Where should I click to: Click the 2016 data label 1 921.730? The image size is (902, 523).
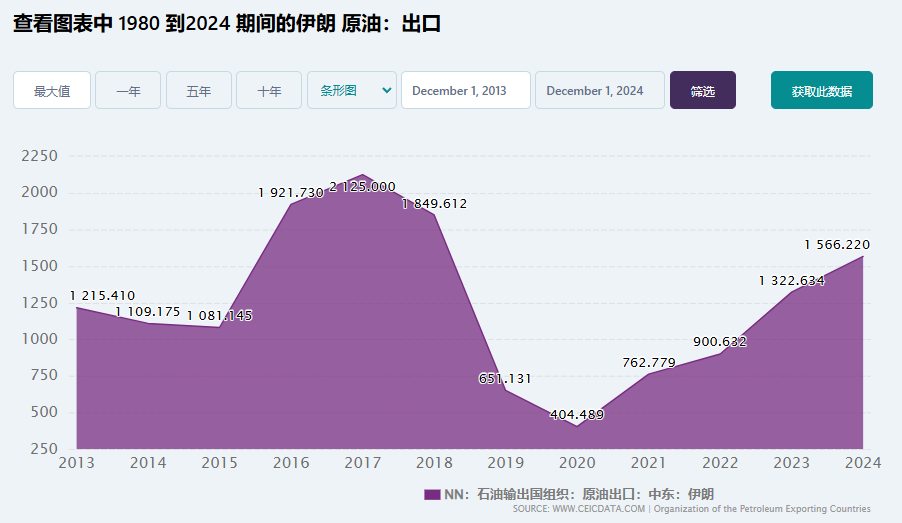point(291,193)
